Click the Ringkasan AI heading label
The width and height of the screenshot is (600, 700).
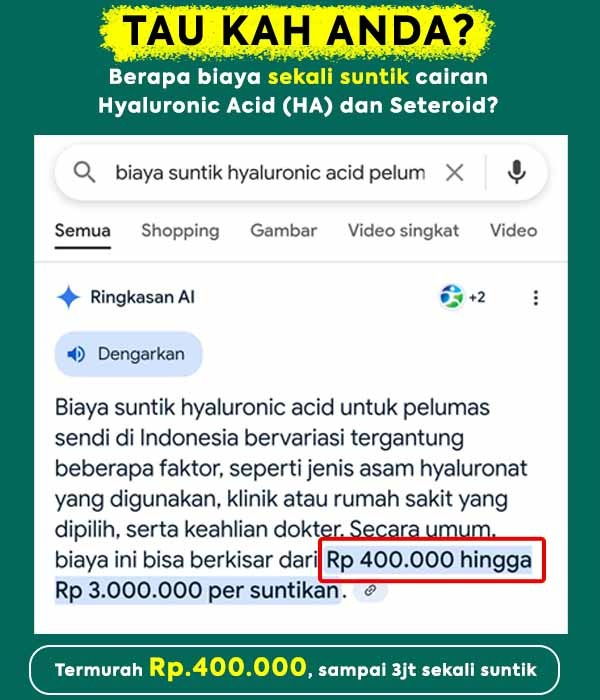(142, 297)
